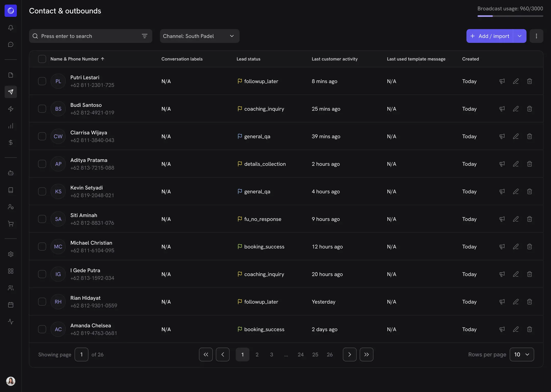The width and height of the screenshot is (551, 392).
Task: Tick the select-all checkbox in header
Action: pos(42,59)
